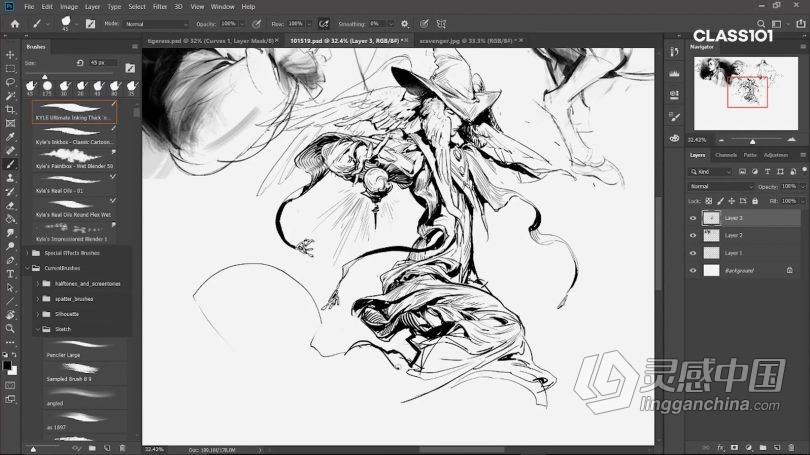Image resolution: width=810 pixels, height=455 pixels.
Task: Toggle pressure for opacity icon
Action: 256,24
